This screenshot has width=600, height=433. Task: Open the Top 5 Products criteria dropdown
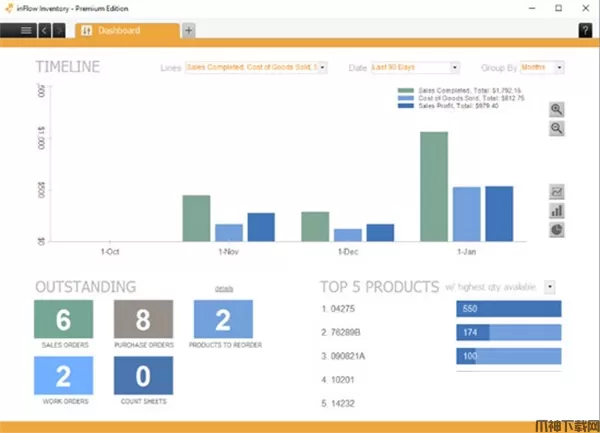[549, 287]
